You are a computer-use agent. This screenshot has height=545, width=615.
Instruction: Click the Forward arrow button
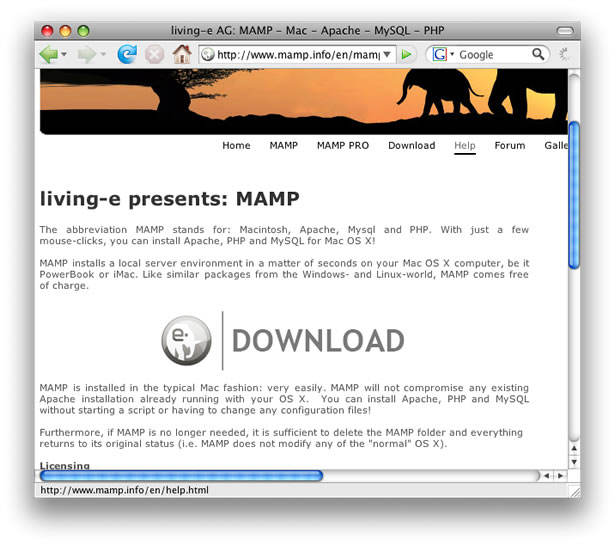(x=87, y=54)
